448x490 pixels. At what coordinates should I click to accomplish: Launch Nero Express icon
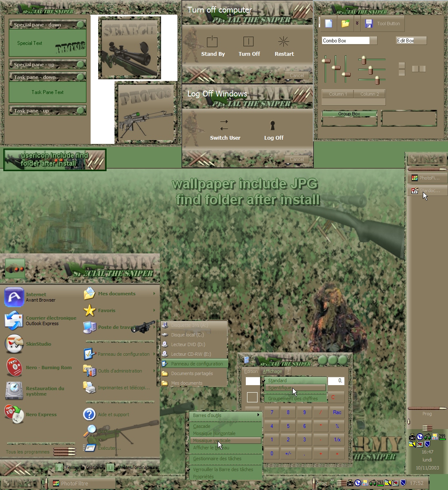coord(14,414)
